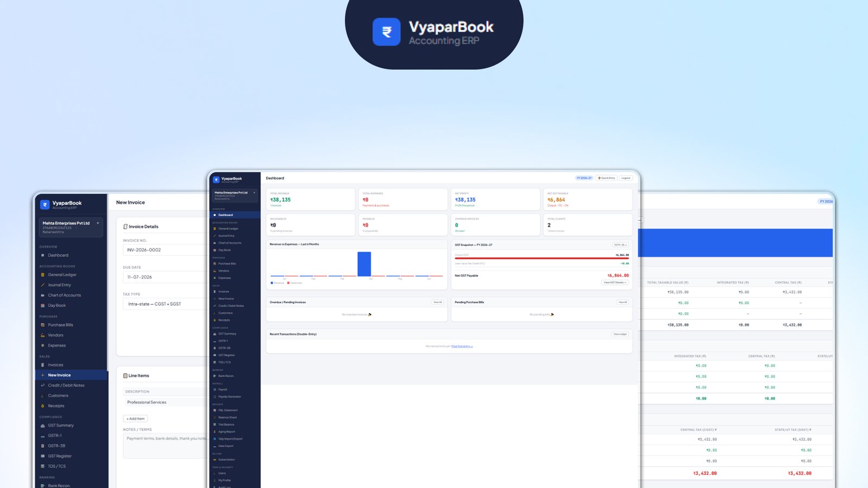Go to Subscription in the Dashboard window sidebar

235,460
